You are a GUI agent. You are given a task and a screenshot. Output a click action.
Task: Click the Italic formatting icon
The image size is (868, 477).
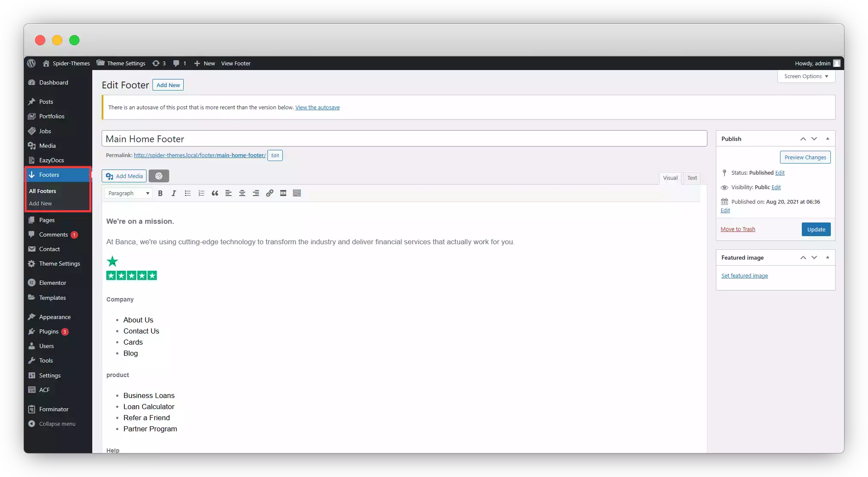(x=174, y=193)
